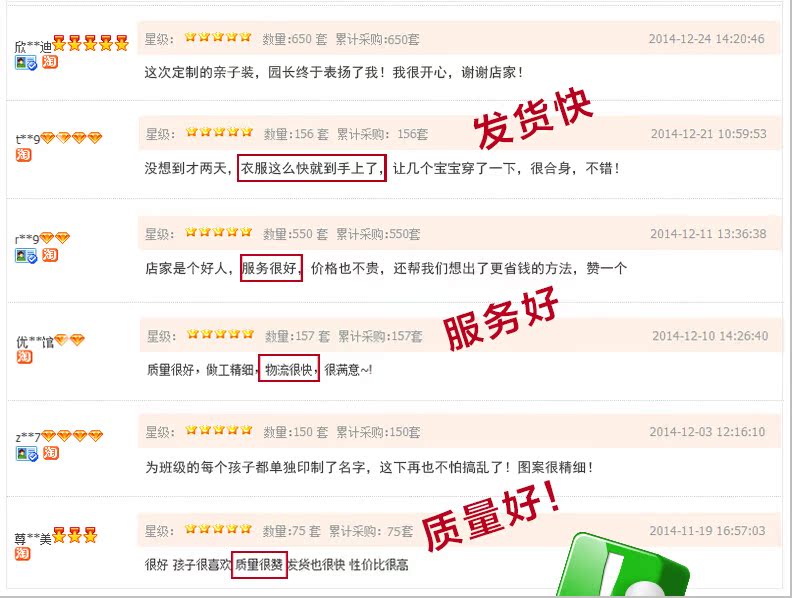Click the five-star rating in the 650套 review
Image resolution: width=792 pixels, height=598 pixels.
(218, 37)
